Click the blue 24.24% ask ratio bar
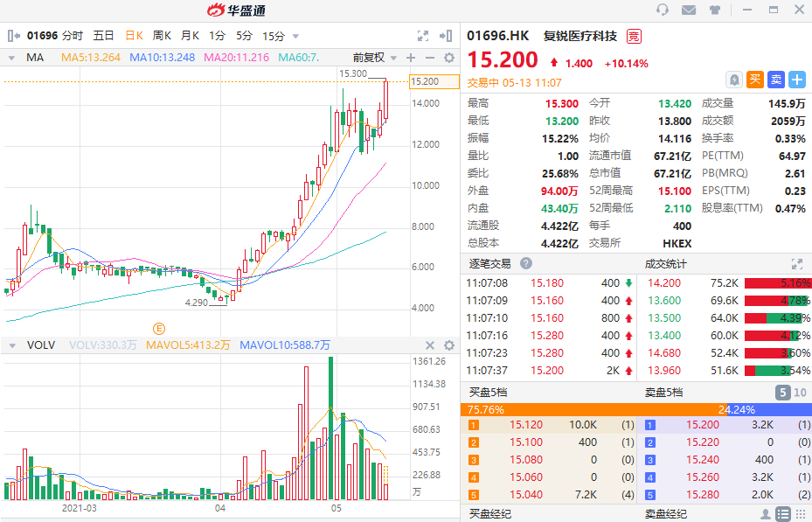Image resolution: width=812 pixels, height=522 pixels. point(769,409)
